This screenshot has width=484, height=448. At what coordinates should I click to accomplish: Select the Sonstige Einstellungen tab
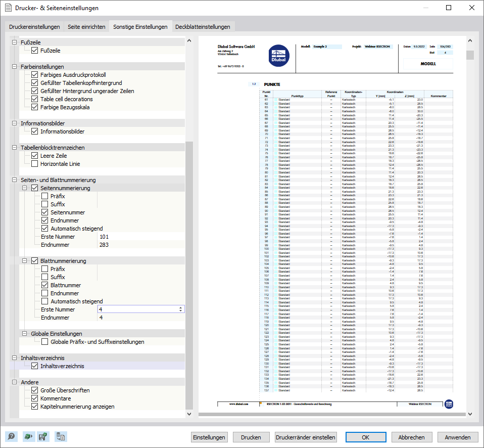(140, 27)
